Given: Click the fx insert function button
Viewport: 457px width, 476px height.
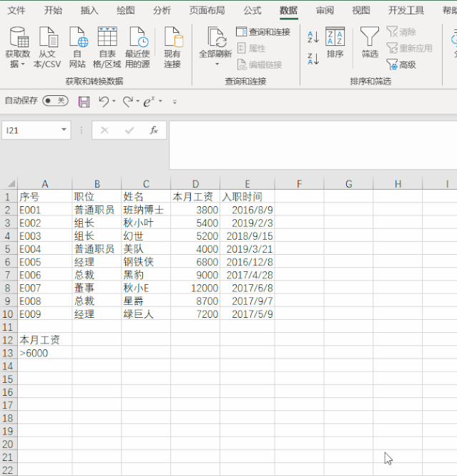Looking at the screenshot, I should [154, 130].
